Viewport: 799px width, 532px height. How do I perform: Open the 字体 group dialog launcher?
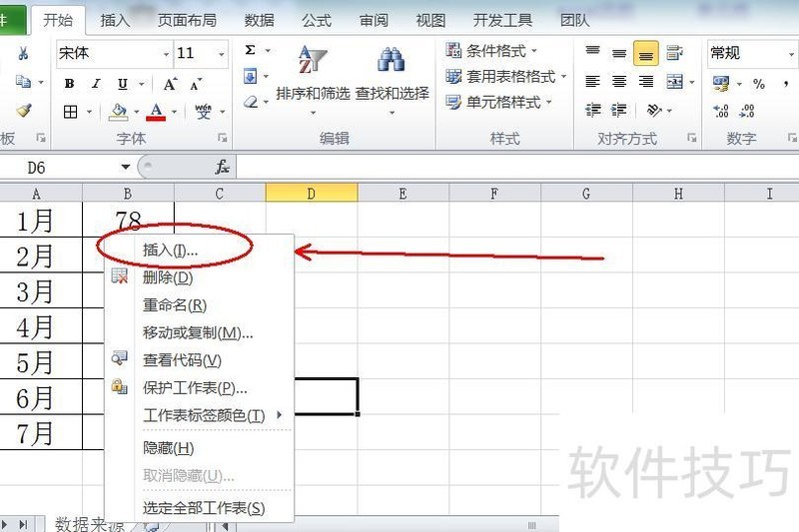point(222,138)
